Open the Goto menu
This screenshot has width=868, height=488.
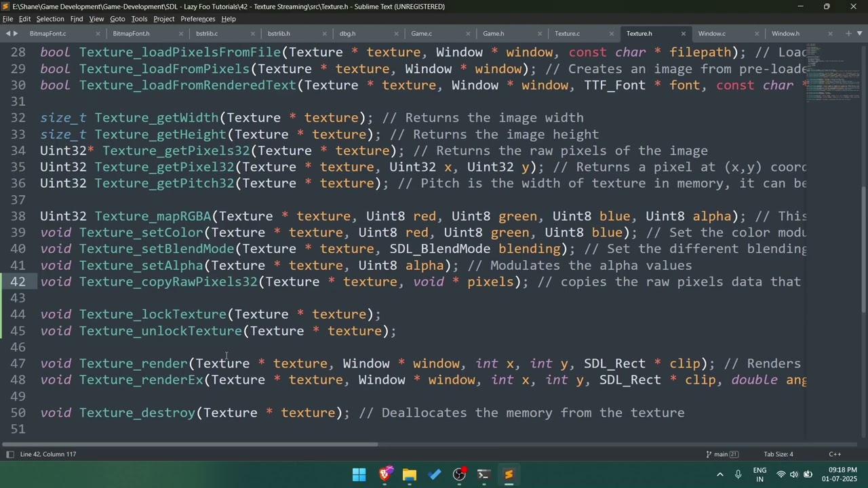(x=117, y=19)
